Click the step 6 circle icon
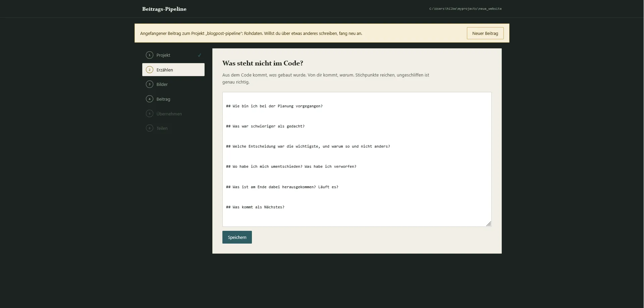Viewport: 644px width, 308px height. click(150, 128)
